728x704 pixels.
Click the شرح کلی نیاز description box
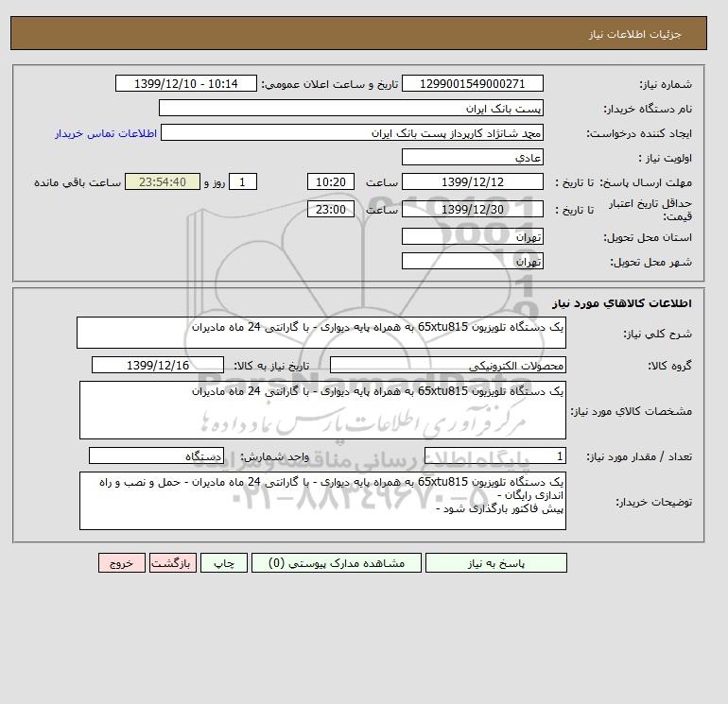321,333
